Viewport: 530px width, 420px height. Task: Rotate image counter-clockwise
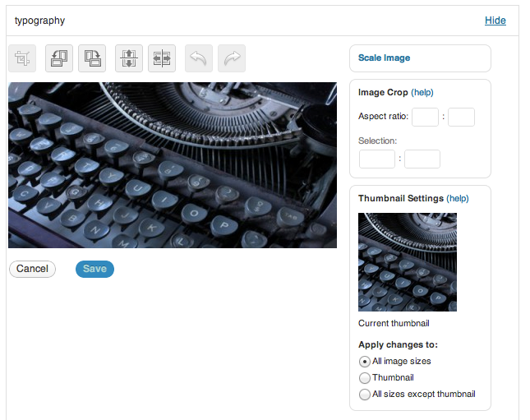tap(59, 58)
